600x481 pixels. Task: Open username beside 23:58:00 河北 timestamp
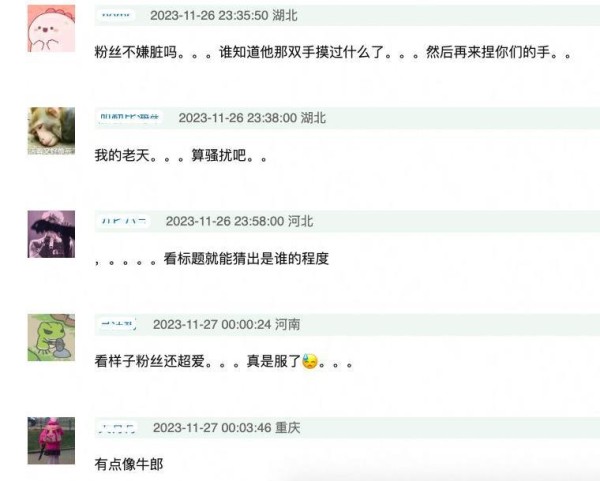click(123, 221)
